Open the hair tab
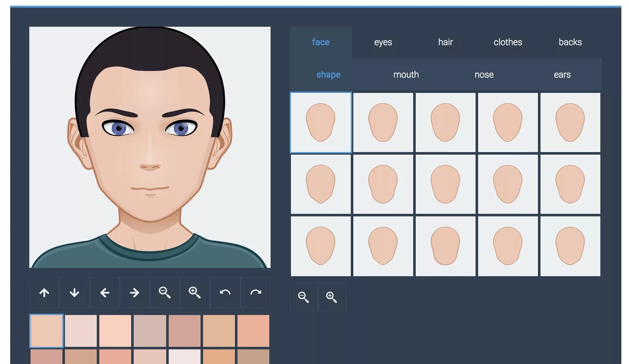The image size is (629, 364). coord(445,42)
